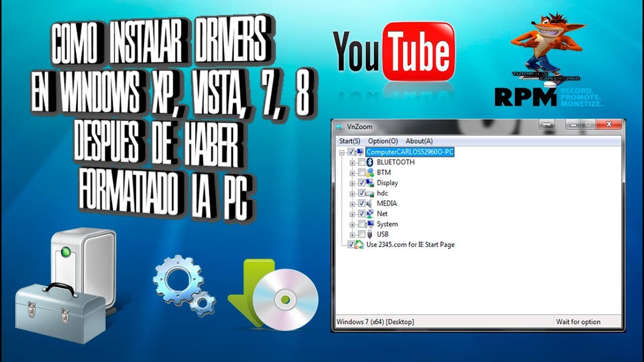Click the Bluetooth category icon

(371, 162)
